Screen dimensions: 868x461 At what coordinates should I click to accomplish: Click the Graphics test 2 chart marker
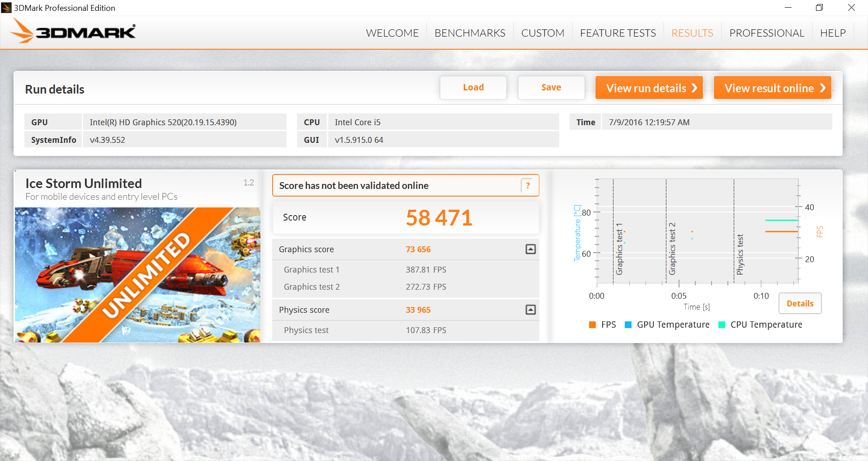coord(672,249)
